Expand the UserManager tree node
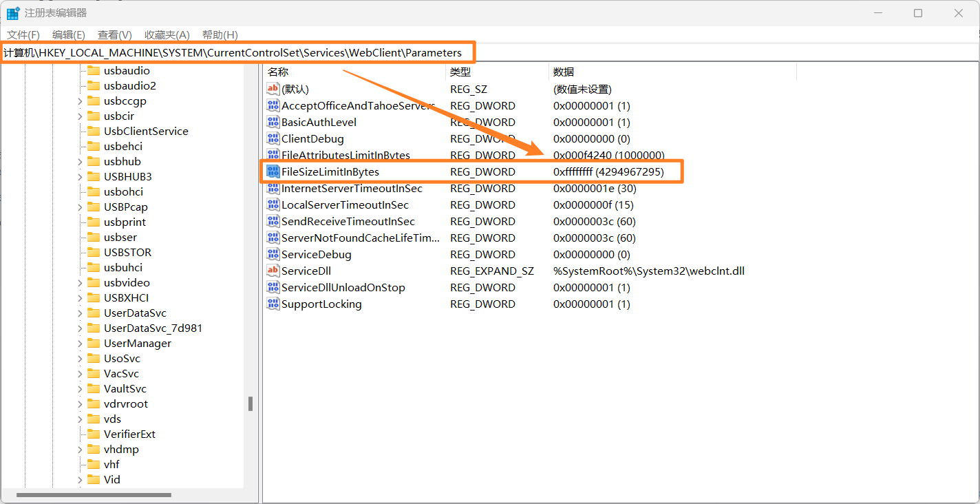 point(80,343)
